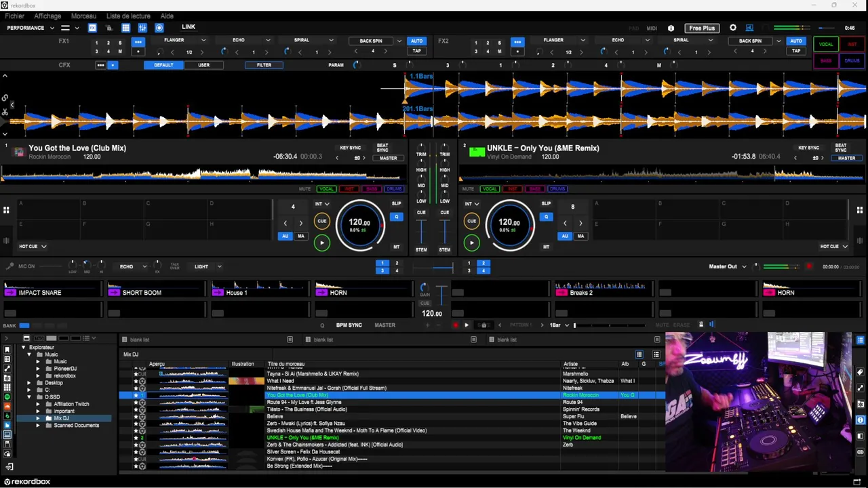Screen dimensions: 868x488
Task: Click the DRUMS stem button top-right
Action: pyautogui.click(x=852, y=60)
